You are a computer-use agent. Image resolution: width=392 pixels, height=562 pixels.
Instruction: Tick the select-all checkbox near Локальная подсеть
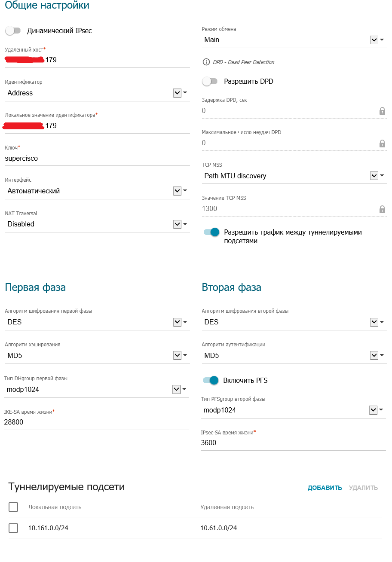(x=13, y=507)
